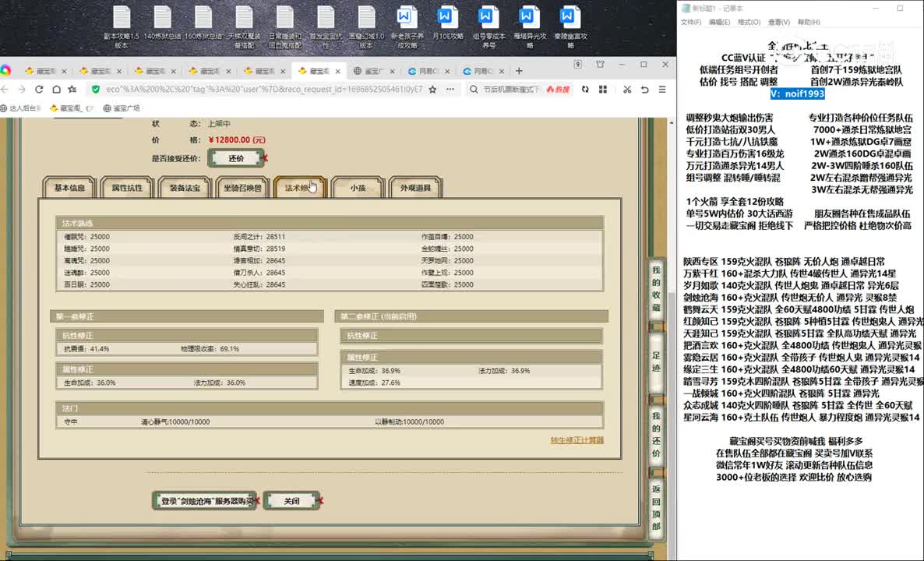Click the price ¥12800.00 (元) text
Image resolution: width=924 pixels, height=561 pixels.
[x=237, y=140]
